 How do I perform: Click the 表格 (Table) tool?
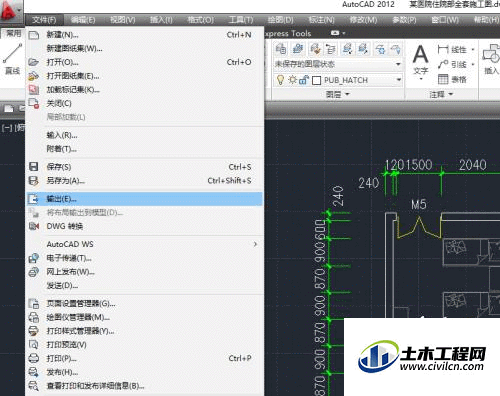452,79
